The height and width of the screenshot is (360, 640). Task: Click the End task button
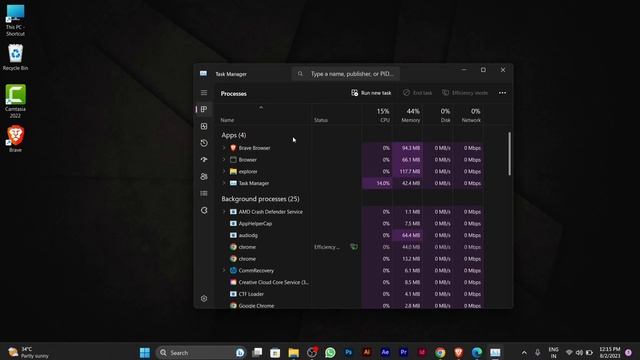tap(417, 93)
